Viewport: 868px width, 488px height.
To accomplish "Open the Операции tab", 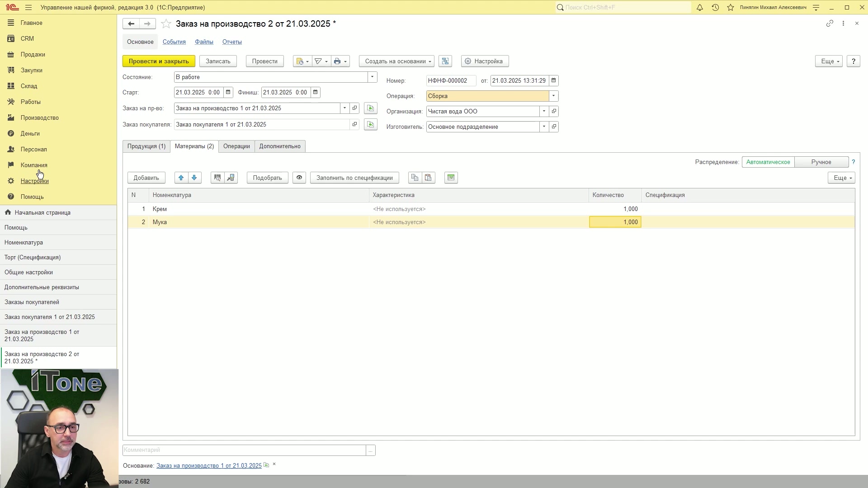I will point(236,146).
